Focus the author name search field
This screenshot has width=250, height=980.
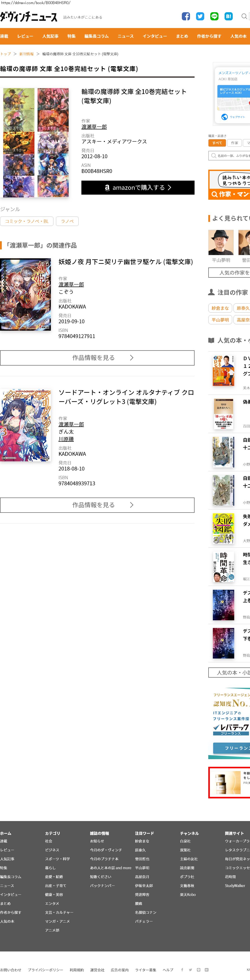tap(229, 156)
